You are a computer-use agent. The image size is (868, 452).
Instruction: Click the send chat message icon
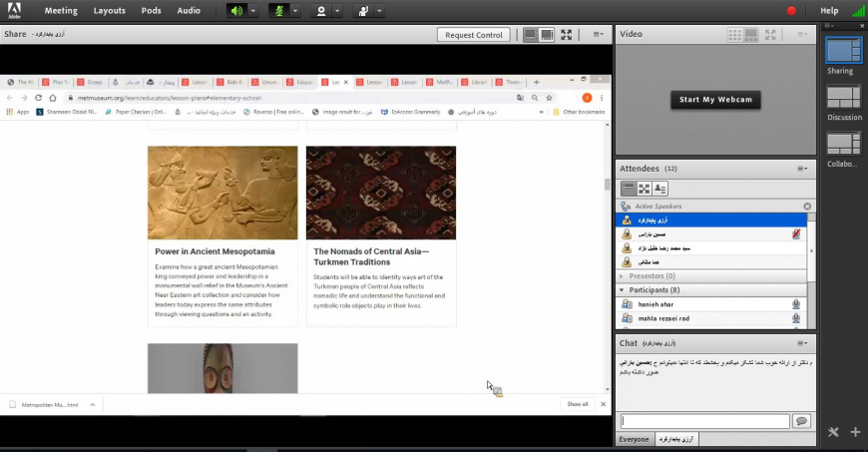(x=800, y=422)
